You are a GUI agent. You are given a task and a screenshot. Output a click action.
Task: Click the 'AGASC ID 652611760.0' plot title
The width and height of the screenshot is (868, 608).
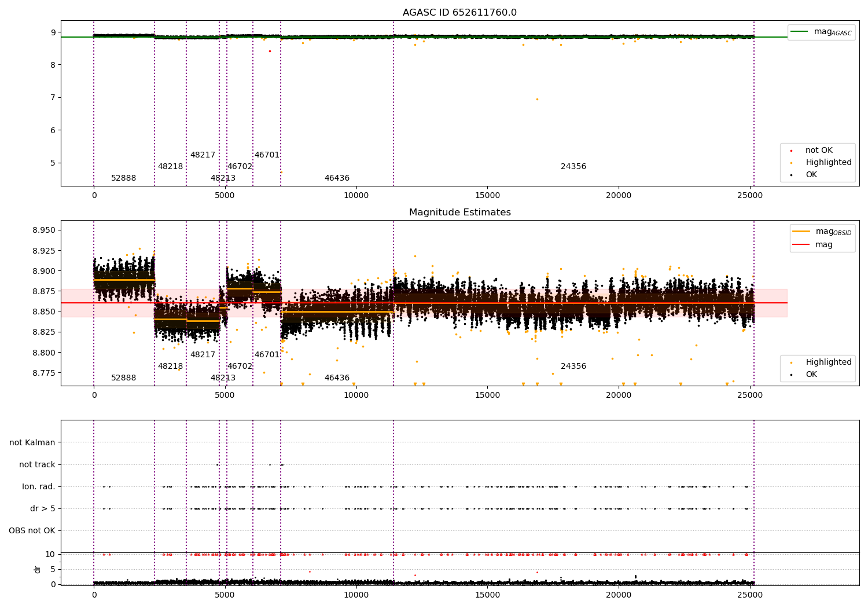click(459, 13)
